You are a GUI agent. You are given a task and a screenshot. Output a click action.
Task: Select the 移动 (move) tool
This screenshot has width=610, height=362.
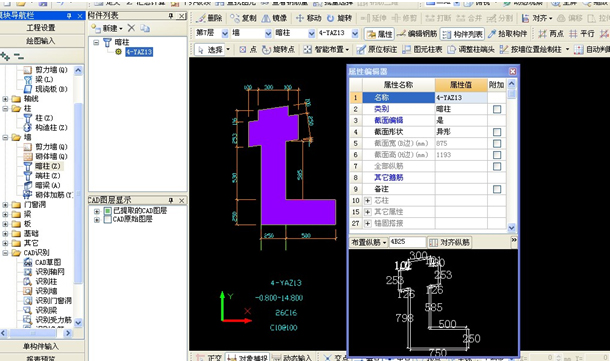tap(308, 18)
